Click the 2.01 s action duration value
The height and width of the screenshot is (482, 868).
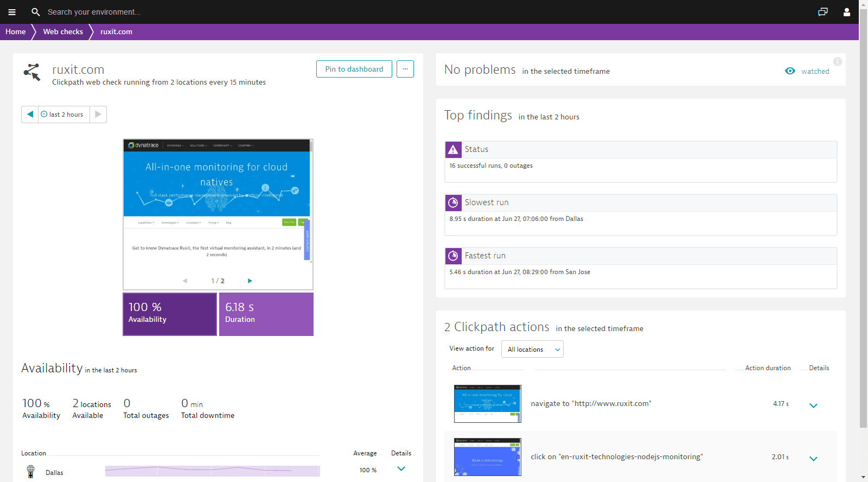[780, 457]
